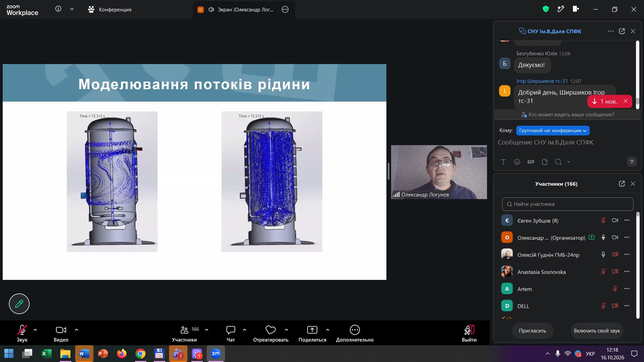This screenshot has height=362, width=644.
Task: Open more options for Євген Зубцов
Action: pos(627,220)
